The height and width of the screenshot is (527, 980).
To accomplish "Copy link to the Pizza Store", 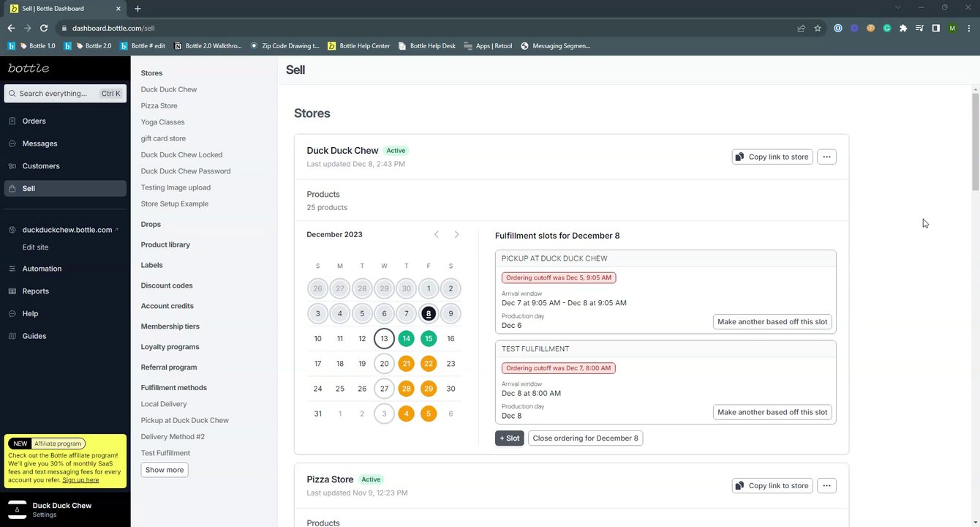I will coord(772,485).
